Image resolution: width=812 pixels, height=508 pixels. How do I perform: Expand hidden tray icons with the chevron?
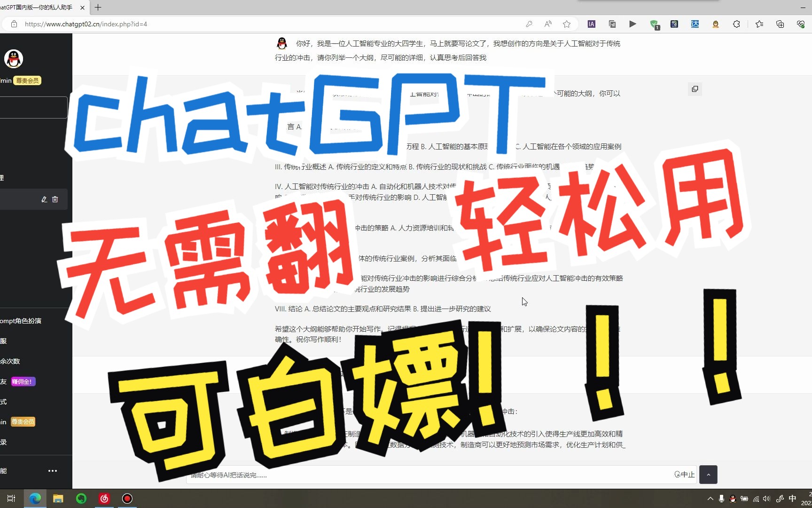click(x=710, y=498)
